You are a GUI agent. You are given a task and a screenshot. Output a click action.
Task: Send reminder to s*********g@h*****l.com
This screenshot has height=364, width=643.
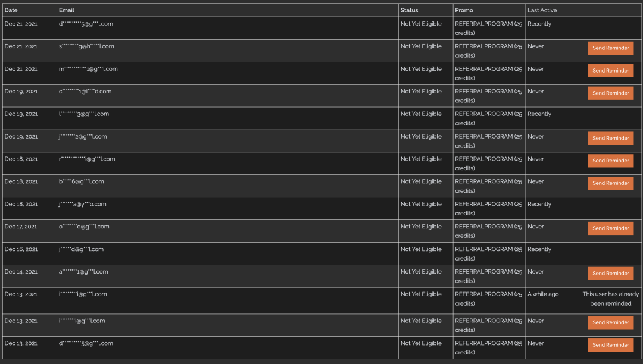(x=611, y=48)
